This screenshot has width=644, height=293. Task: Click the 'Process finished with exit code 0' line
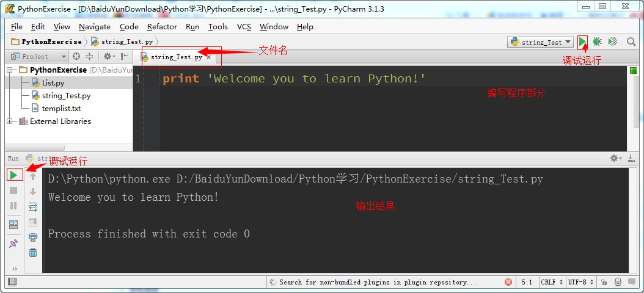click(x=148, y=234)
